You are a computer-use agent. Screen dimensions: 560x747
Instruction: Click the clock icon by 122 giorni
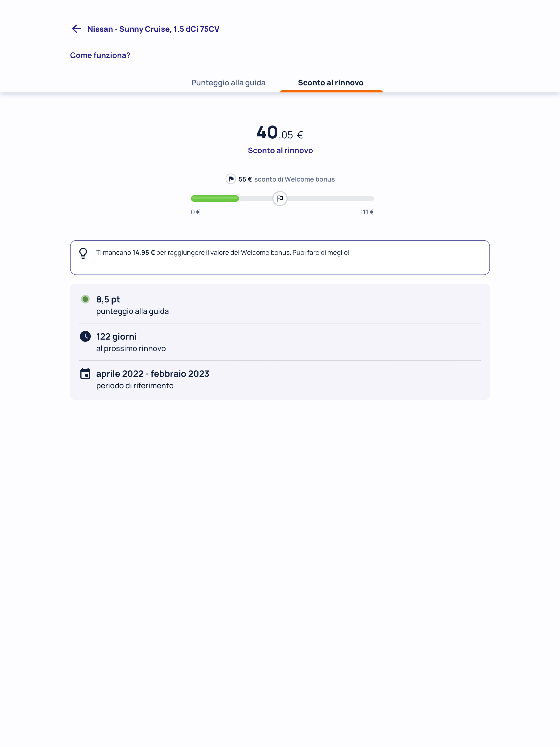(85, 336)
